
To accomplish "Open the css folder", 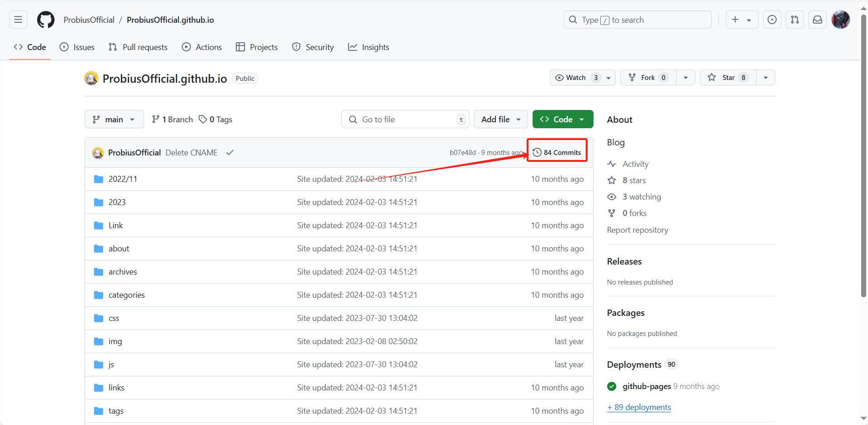I will tap(114, 318).
